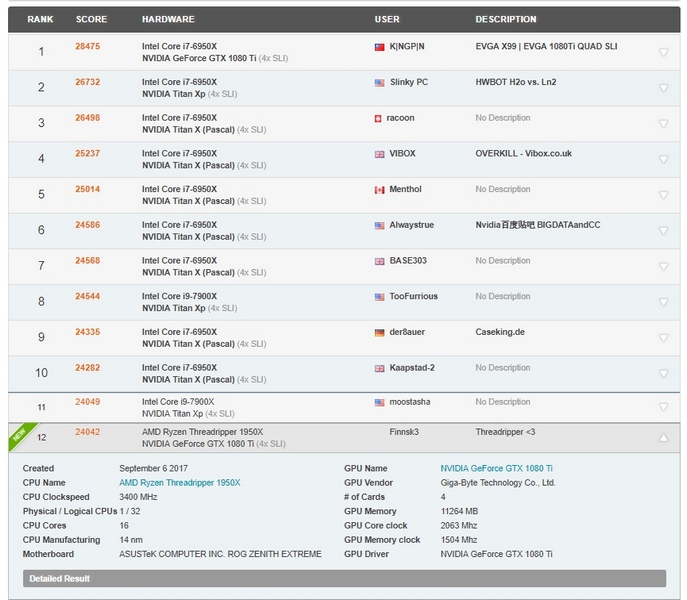Expand the rank 5 Menthol row

pos(663,195)
